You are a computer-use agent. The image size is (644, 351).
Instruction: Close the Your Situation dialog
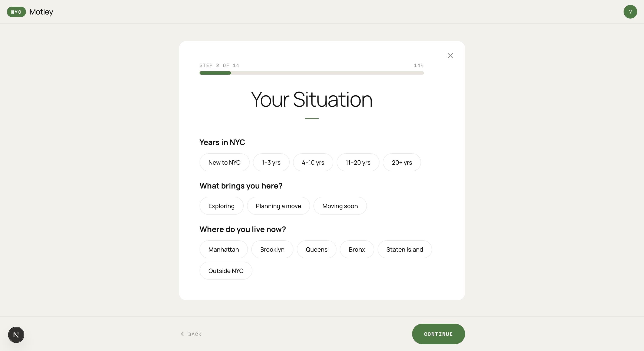tap(450, 56)
